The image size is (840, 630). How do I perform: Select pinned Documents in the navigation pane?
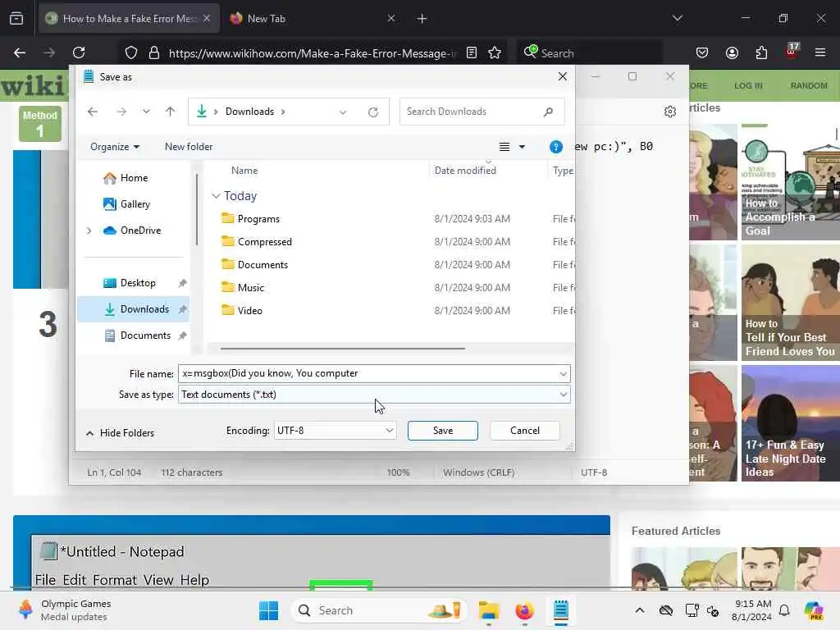coord(138,336)
